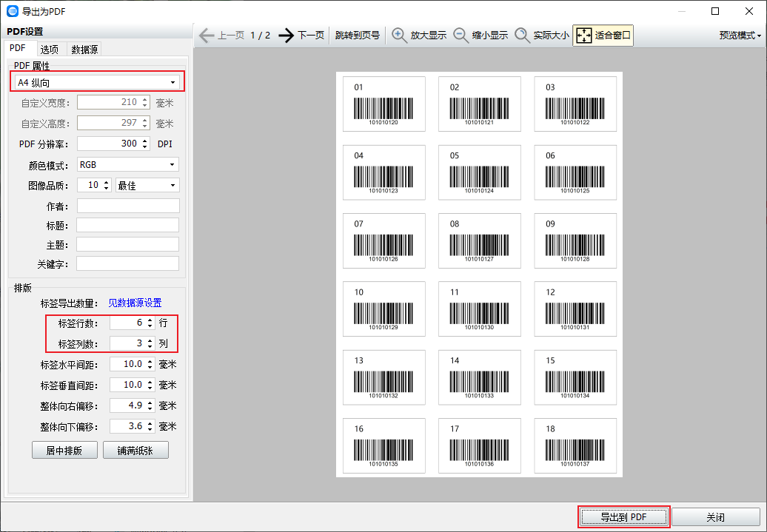Click the 适合窗口 toolbar label
Image resolution: width=767 pixels, height=532 pixels.
pos(613,36)
